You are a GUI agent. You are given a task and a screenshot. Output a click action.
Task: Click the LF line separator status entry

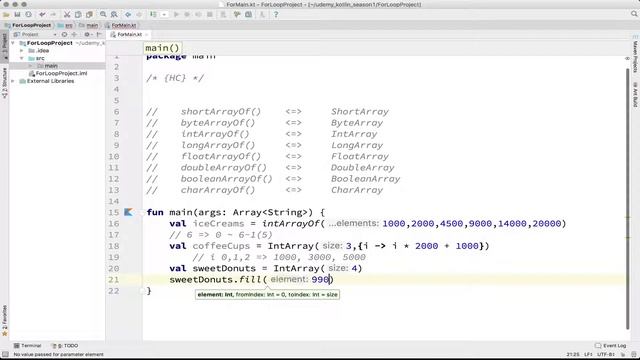coord(588,355)
